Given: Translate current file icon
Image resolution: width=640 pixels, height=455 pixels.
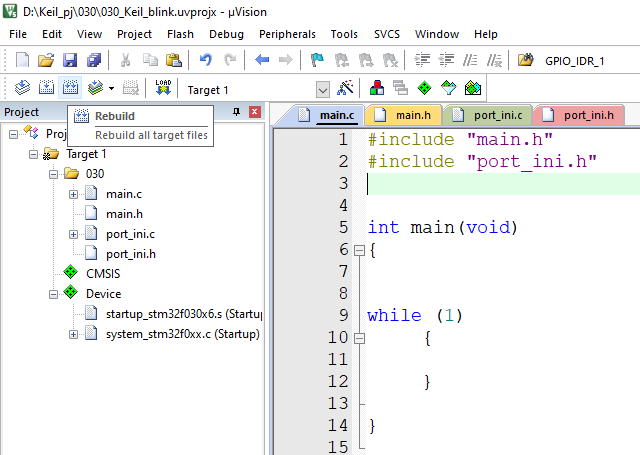Looking at the screenshot, I should point(22,87).
